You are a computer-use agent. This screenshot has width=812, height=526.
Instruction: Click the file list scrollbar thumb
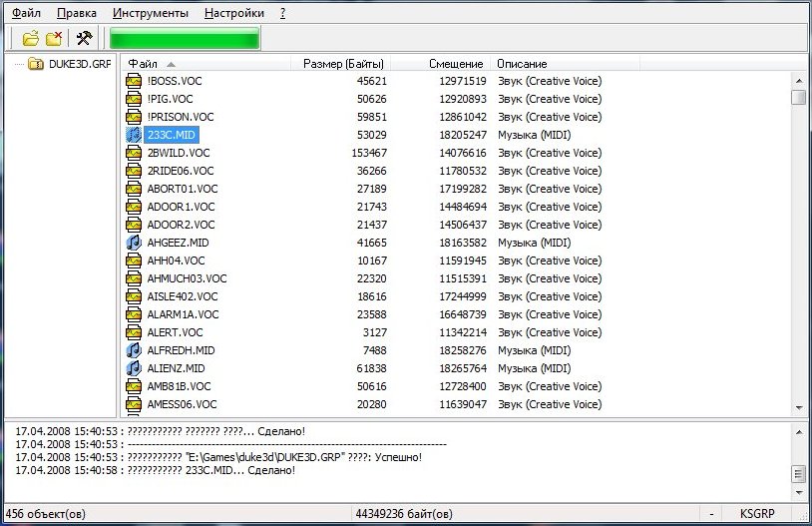(x=799, y=97)
